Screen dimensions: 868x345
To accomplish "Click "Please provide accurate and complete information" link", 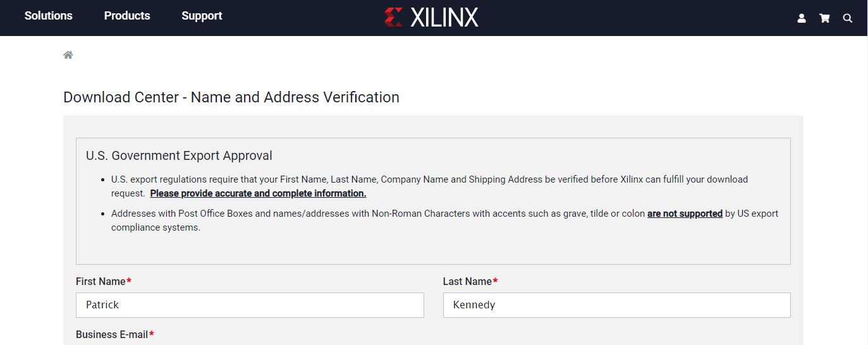I will pos(258,193).
